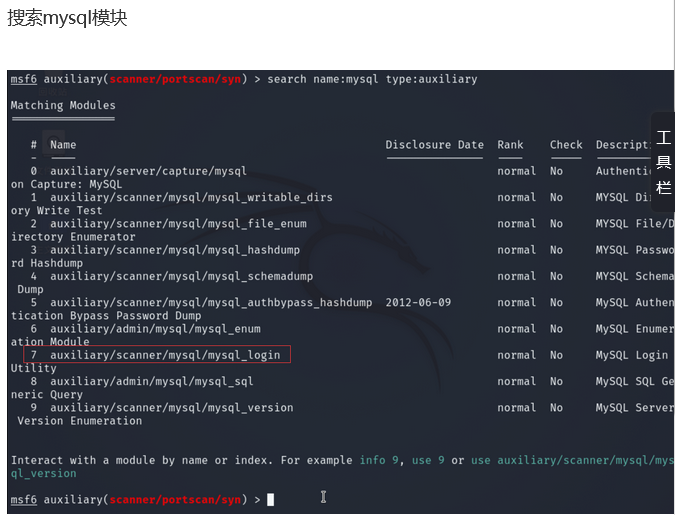Click the 'info 9' example text
This screenshot has width=675, height=515.
378,460
